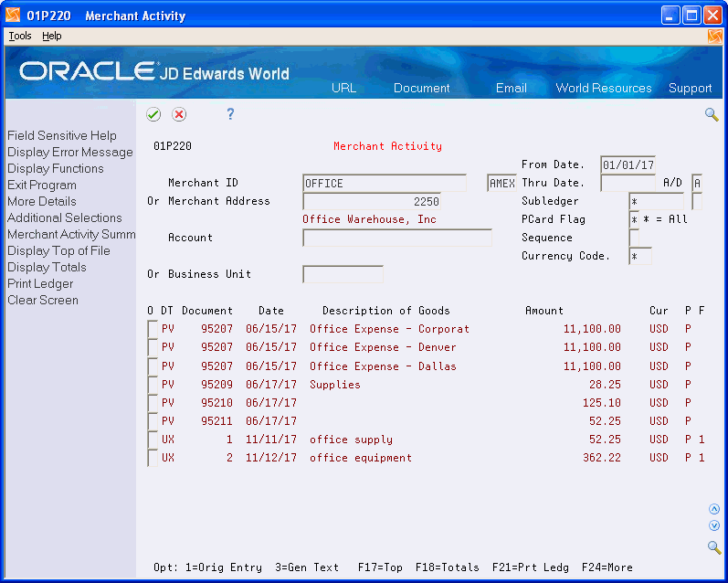The width and height of the screenshot is (728, 583).
Task: Select Display Top of File
Action: pos(58,251)
